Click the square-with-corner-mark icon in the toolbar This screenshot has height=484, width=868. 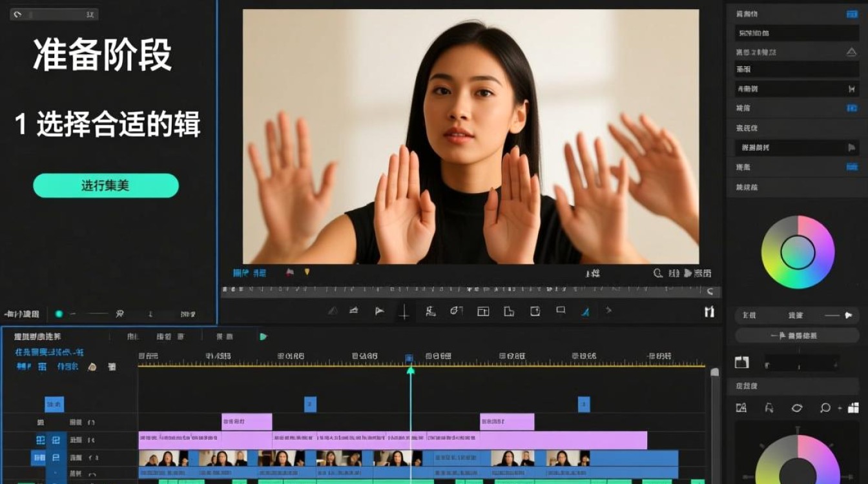coord(535,311)
